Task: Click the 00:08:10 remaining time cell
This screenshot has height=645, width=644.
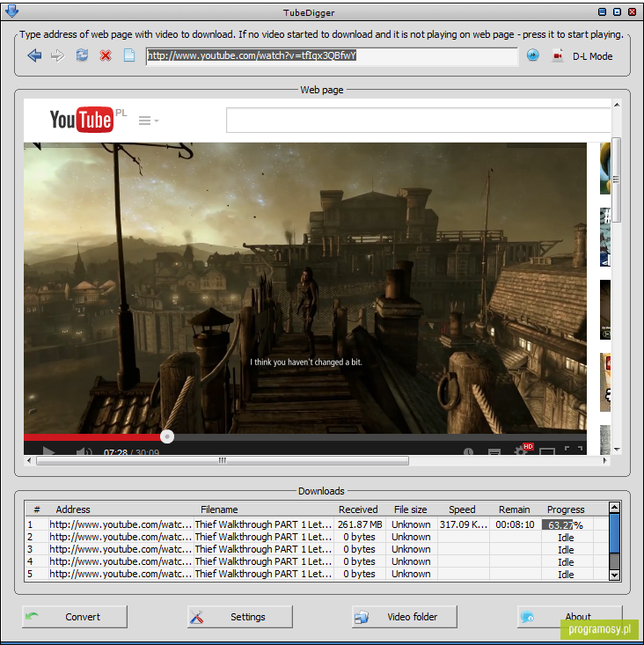Action: point(515,524)
